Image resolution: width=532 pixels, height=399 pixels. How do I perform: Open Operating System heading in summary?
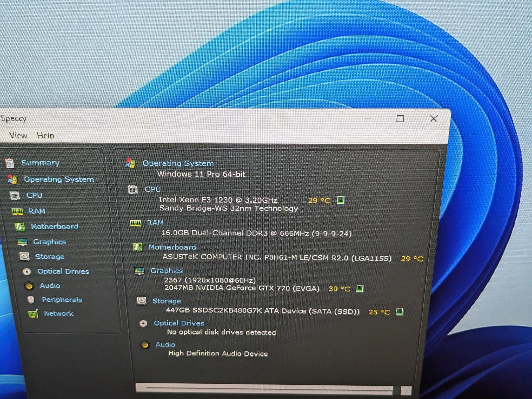178,163
